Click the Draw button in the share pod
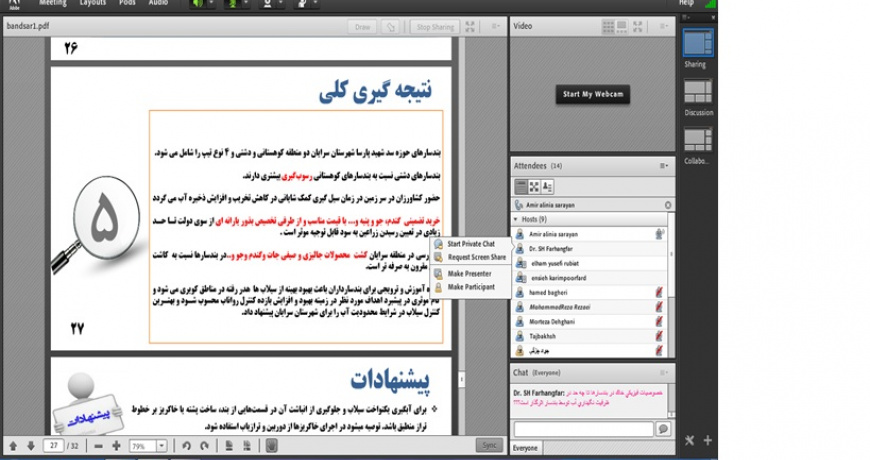Viewport: 870px width, 460px height. (362, 27)
